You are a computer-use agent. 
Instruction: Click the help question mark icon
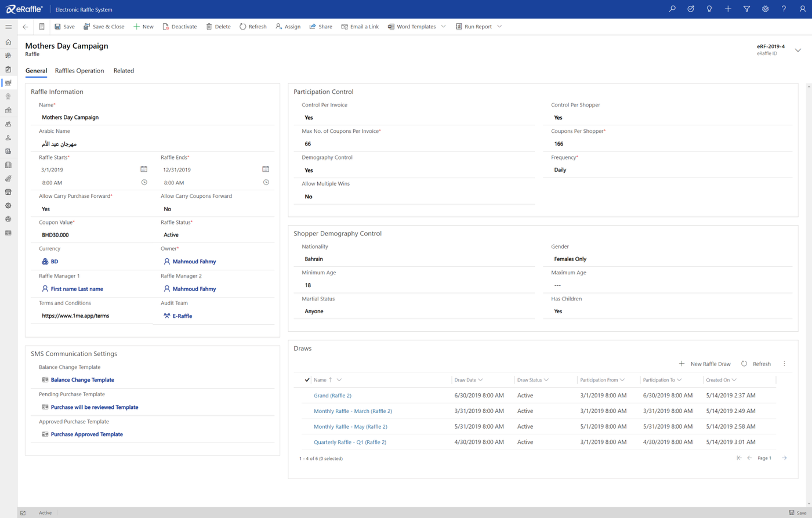coord(784,9)
